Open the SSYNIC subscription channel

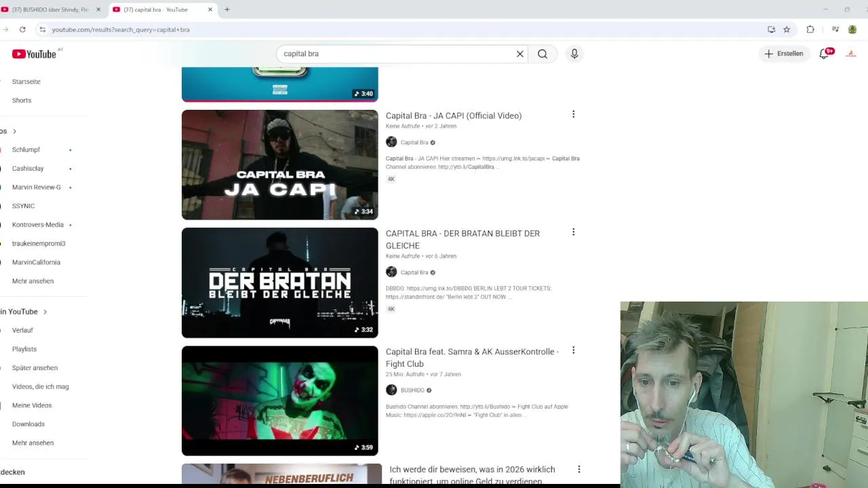[23, 206]
